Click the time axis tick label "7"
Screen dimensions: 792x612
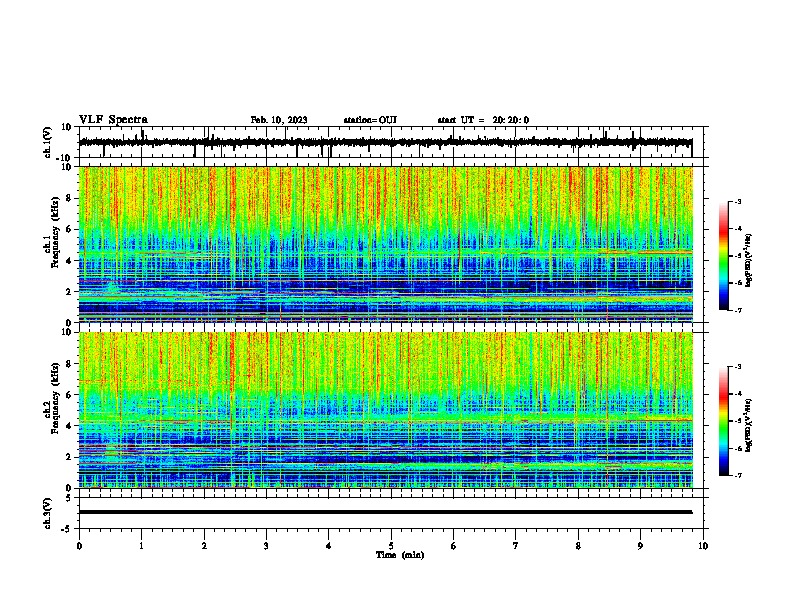tap(516, 546)
